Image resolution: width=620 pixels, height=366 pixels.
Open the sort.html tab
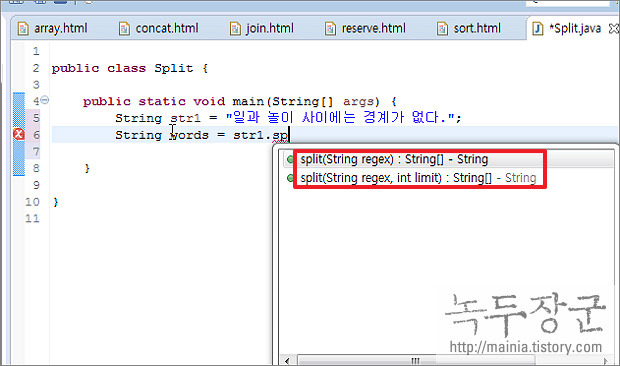pyautogui.click(x=469, y=28)
